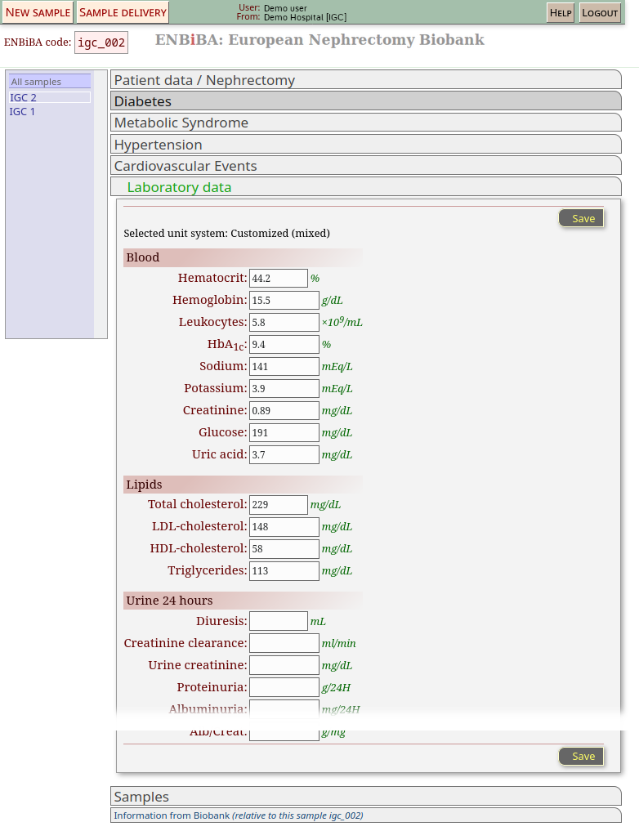Click the New Sample button
Viewport: 639px width, 840px height.
coord(38,12)
